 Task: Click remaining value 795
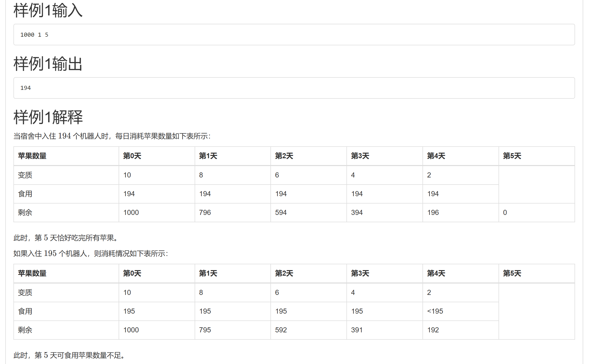[205, 330]
